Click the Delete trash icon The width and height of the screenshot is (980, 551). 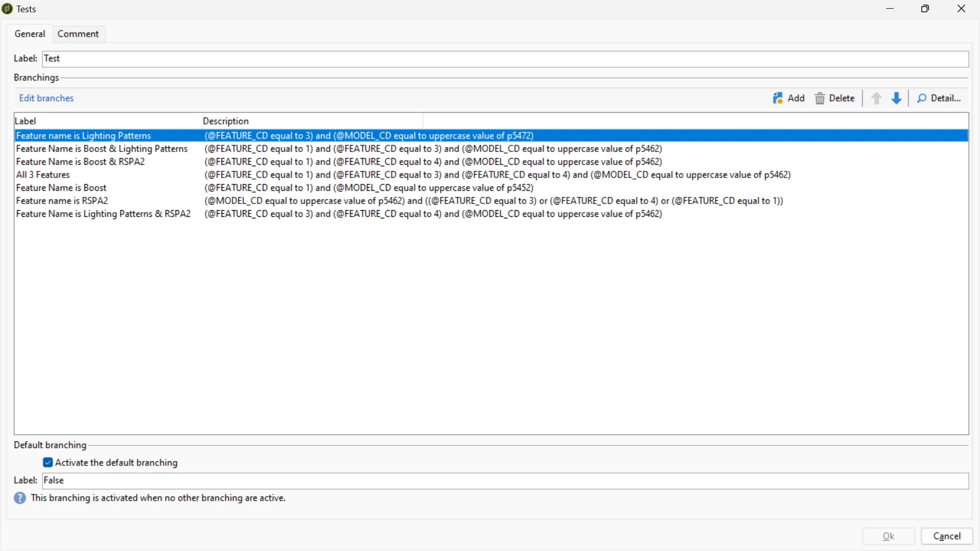pyautogui.click(x=820, y=98)
